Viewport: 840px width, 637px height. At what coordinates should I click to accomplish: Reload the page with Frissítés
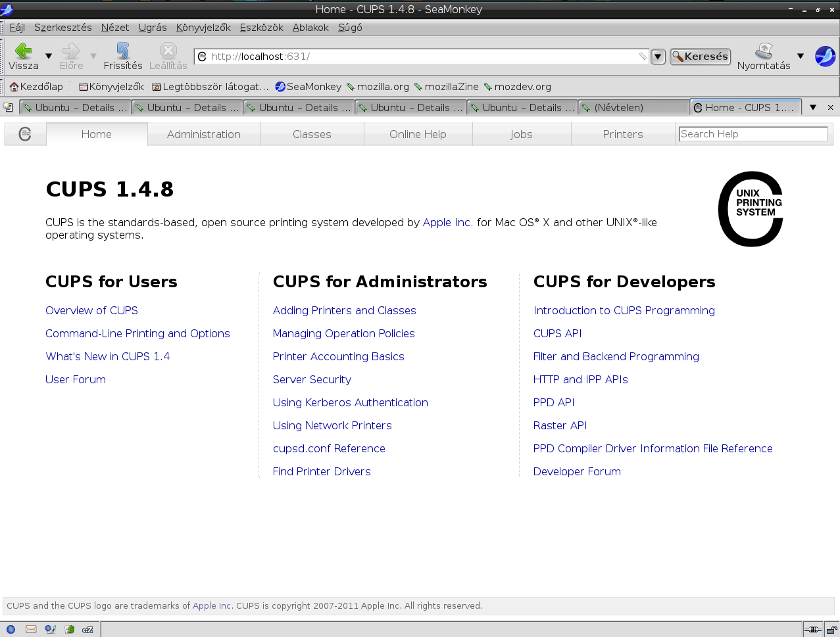tap(122, 56)
